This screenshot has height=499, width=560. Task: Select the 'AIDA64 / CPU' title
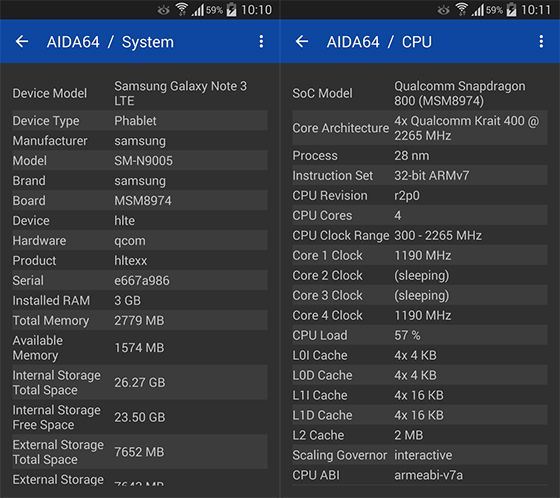pos(379,42)
